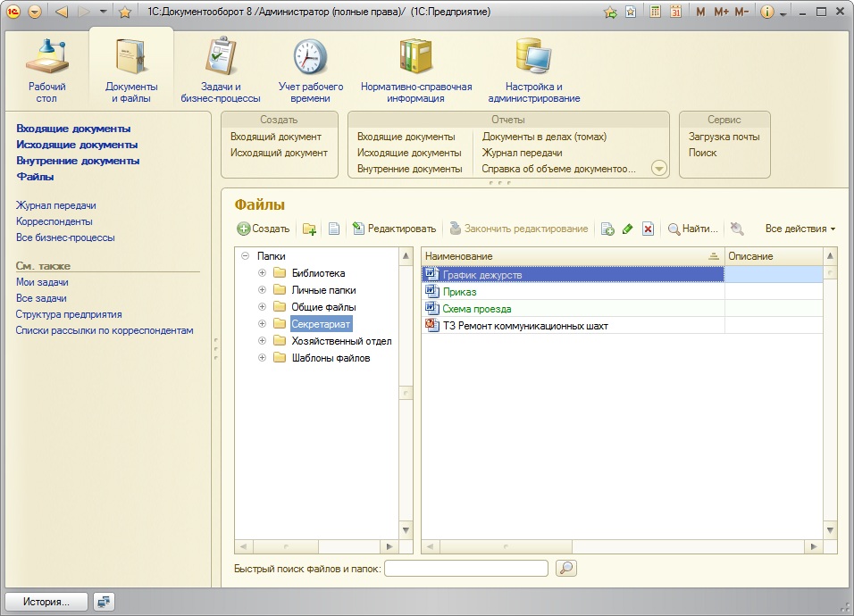Open the Documents and Files section

pyautogui.click(x=131, y=70)
